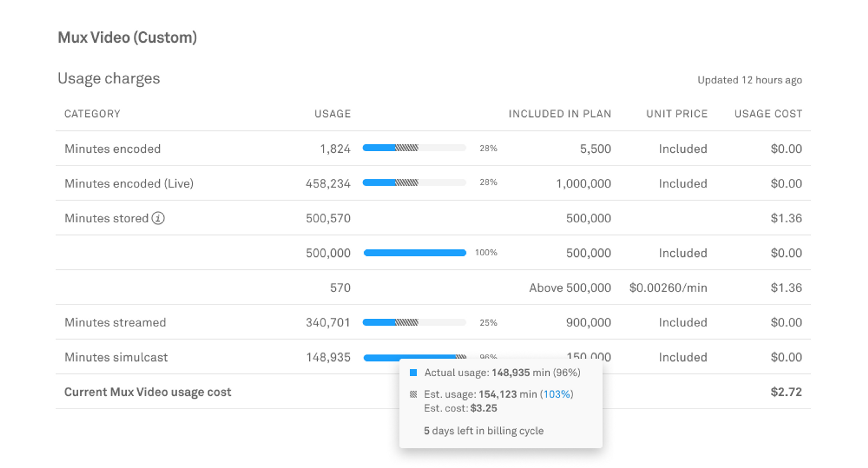Screen dimensions: 868x468
Task: Click the $2.72 total usage cost
Action: point(786,392)
